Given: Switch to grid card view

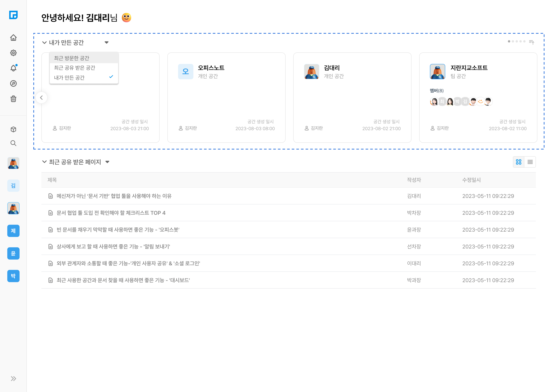Looking at the screenshot, I should pyautogui.click(x=519, y=162).
